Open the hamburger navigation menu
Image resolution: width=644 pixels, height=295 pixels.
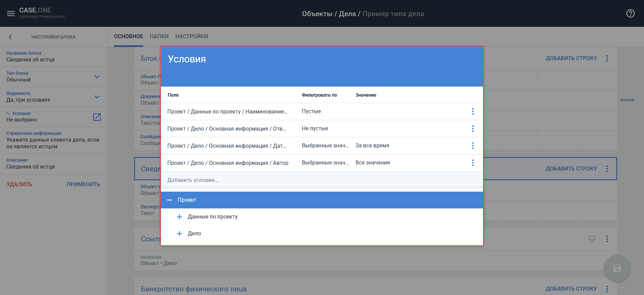click(11, 14)
